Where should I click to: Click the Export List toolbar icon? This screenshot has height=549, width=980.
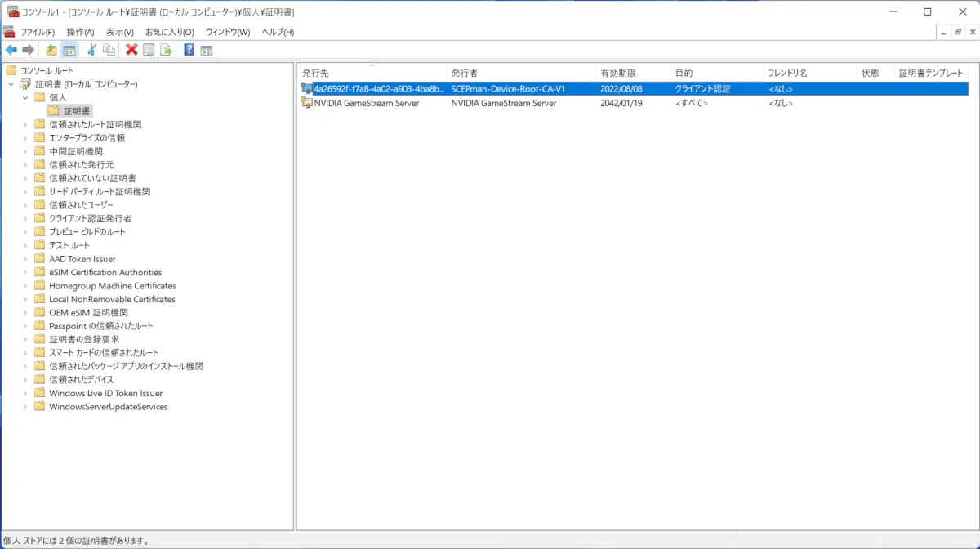[166, 50]
